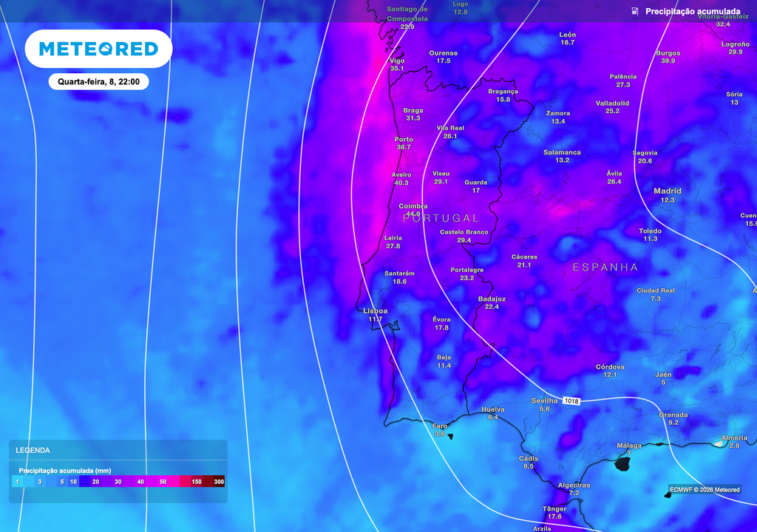Select the Sevilha city label
Image resolution: width=757 pixels, height=532 pixels.
(x=545, y=400)
